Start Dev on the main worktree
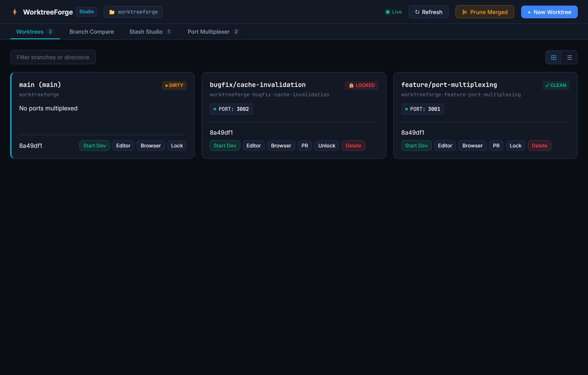This screenshot has height=375, width=588. [94, 146]
